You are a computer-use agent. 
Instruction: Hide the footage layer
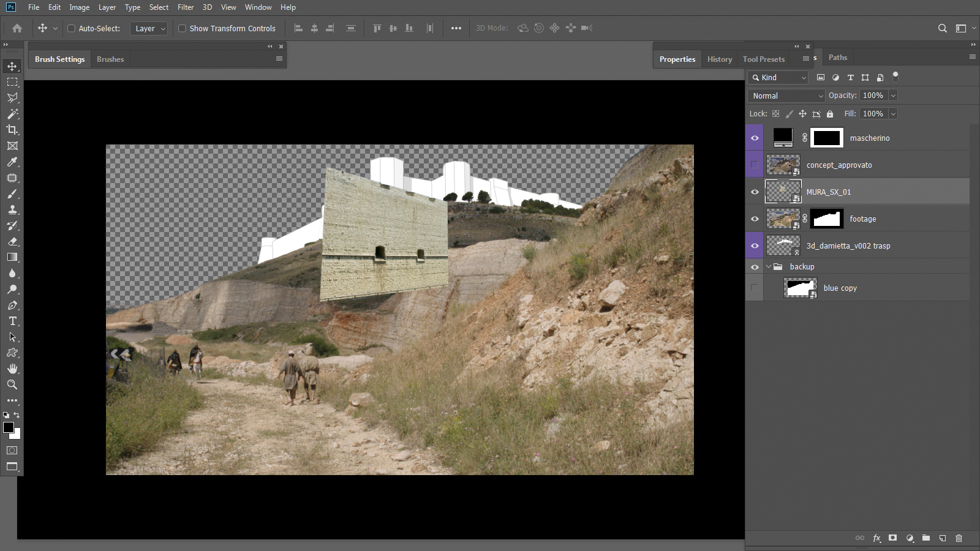755,219
